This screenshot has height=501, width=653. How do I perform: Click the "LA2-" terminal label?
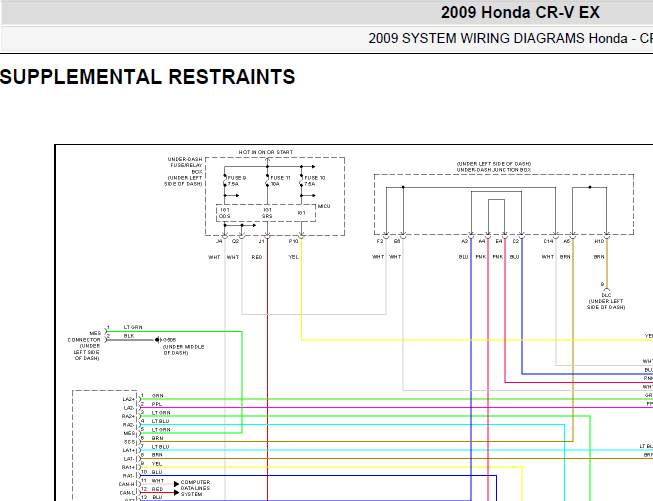[129, 408]
